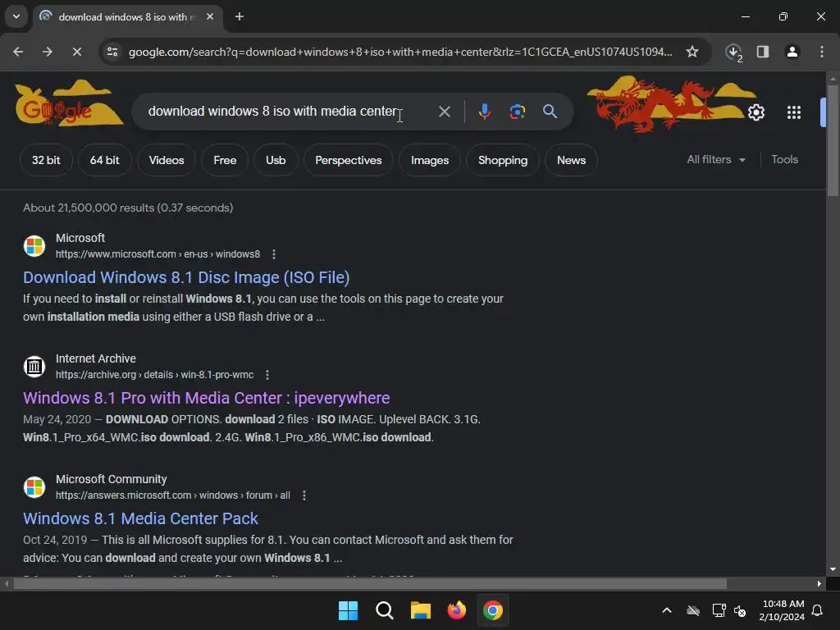
Task: Apply the Free filter chip
Action: tap(225, 160)
